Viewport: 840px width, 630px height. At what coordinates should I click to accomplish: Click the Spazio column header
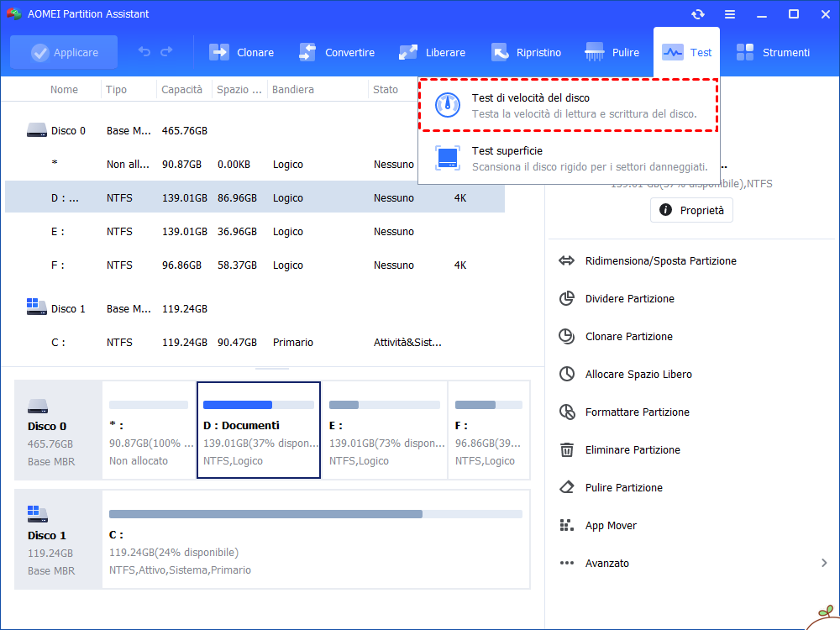[x=239, y=90]
